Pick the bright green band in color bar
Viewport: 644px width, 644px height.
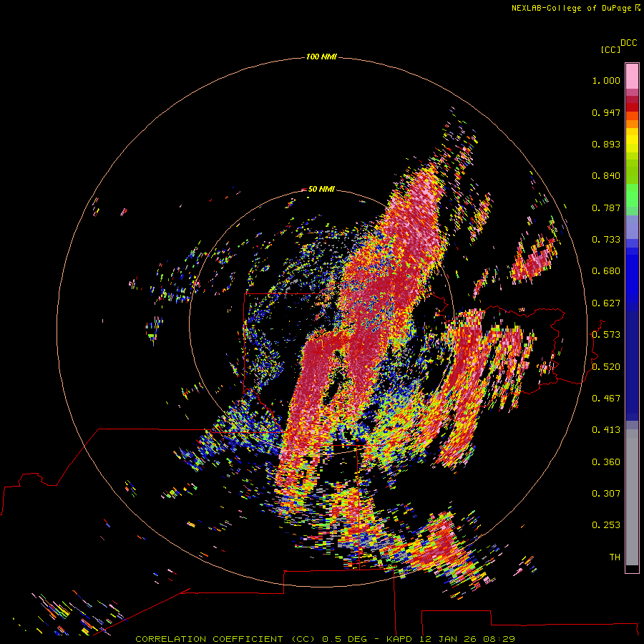coord(632,195)
